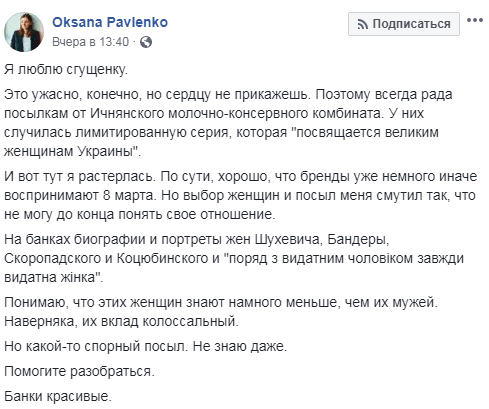The image size is (489, 409).
Task: Click the globe public audience icon
Action: (x=146, y=42)
